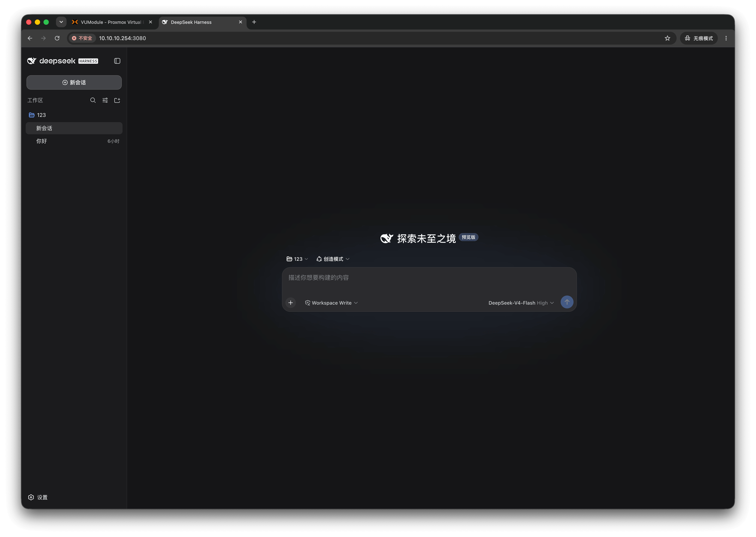This screenshot has width=756, height=537.
Task: Send message with the arrow button
Action: [x=567, y=302]
